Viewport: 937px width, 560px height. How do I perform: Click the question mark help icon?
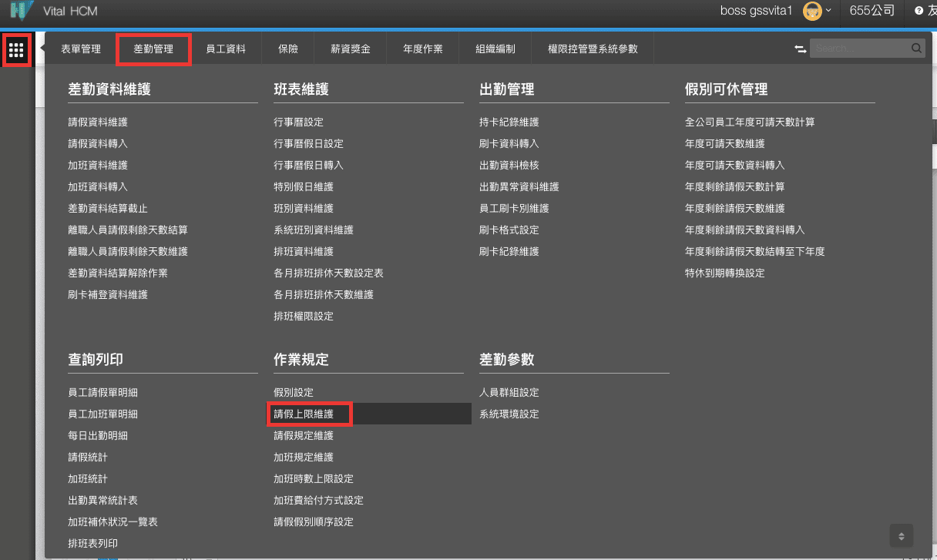click(x=919, y=11)
